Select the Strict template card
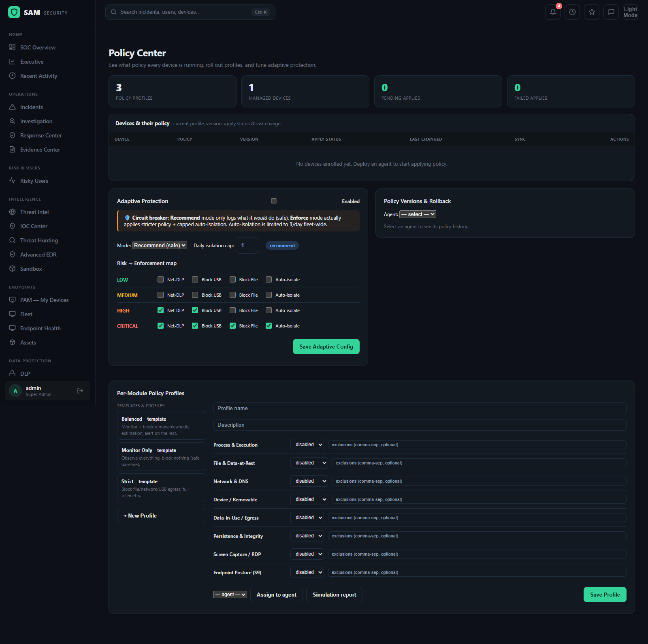Viewport: 648px width, 644px height. point(162,488)
